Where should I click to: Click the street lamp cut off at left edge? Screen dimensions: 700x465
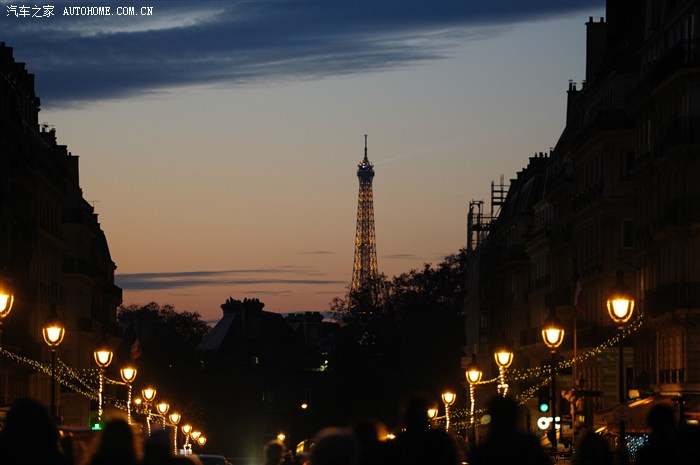(4, 302)
